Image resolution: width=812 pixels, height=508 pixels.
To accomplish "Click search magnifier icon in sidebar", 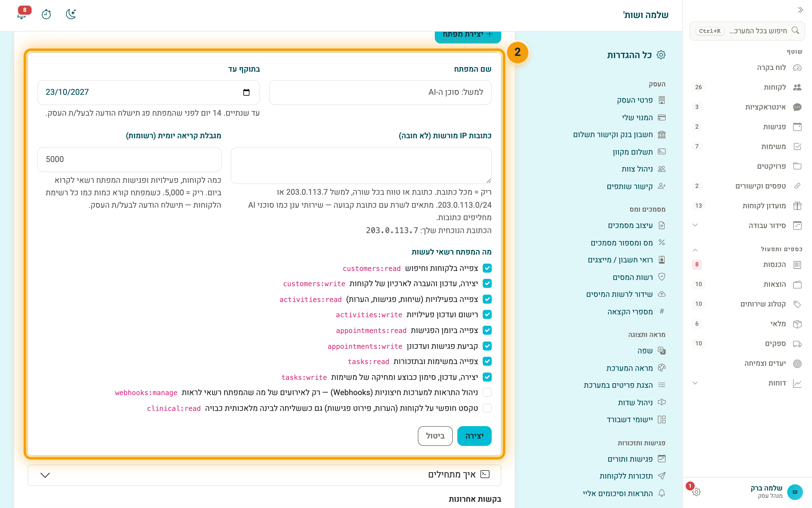I will 795,30.
